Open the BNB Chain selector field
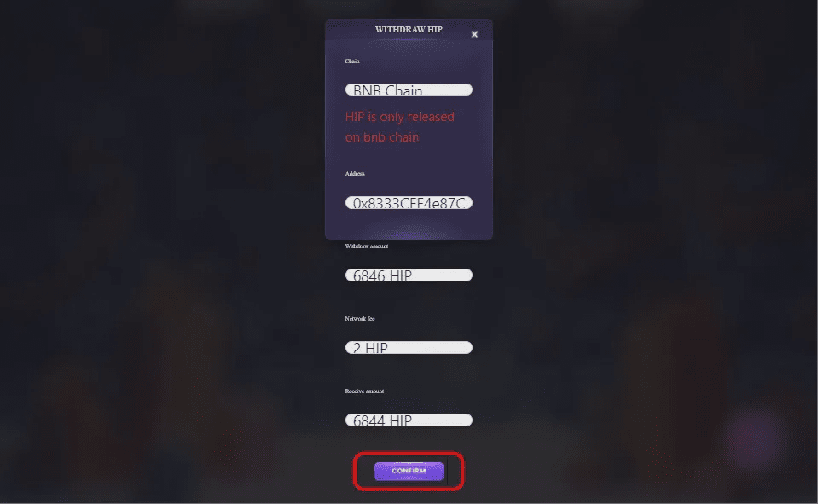Image resolution: width=818 pixels, height=504 pixels. [x=409, y=90]
